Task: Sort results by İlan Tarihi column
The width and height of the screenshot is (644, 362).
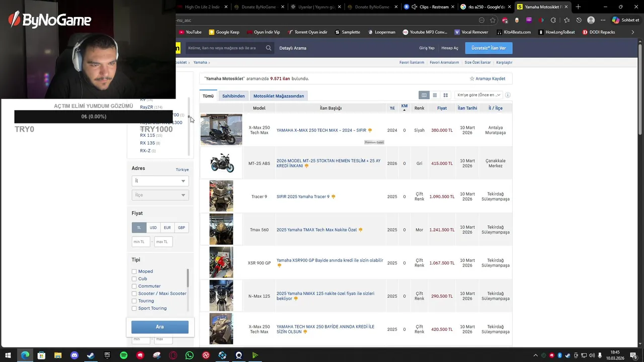Action: coord(467,108)
